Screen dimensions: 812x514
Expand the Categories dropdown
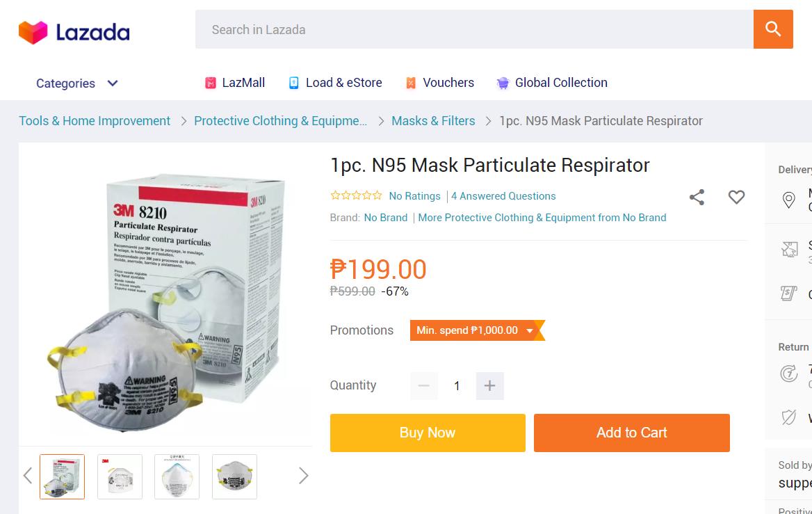point(76,83)
